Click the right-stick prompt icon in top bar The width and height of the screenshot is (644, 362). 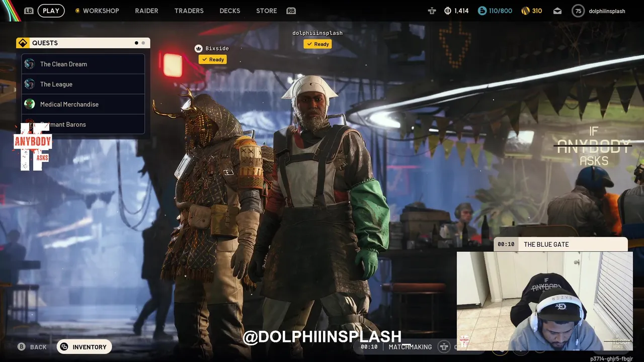[432, 11]
